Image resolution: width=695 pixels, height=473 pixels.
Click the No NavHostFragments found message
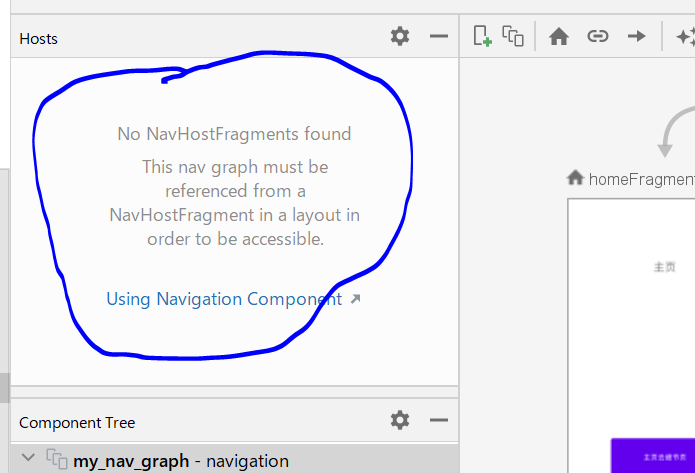tap(234, 134)
